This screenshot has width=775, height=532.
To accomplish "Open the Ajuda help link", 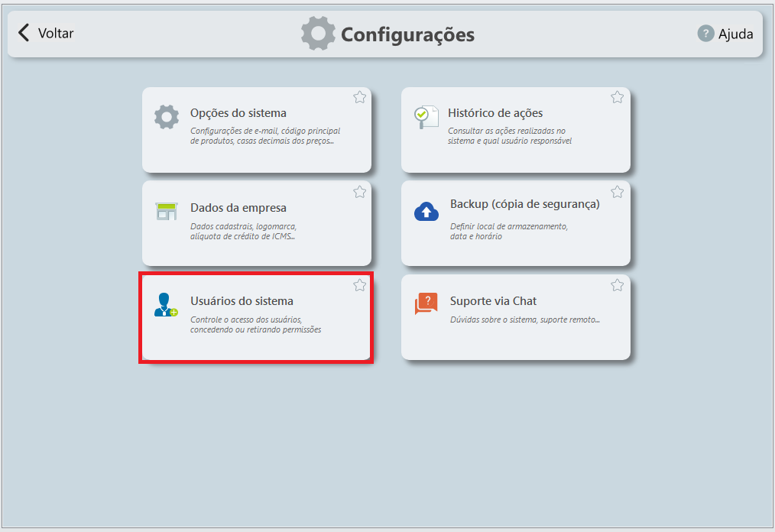I will (735, 34).
